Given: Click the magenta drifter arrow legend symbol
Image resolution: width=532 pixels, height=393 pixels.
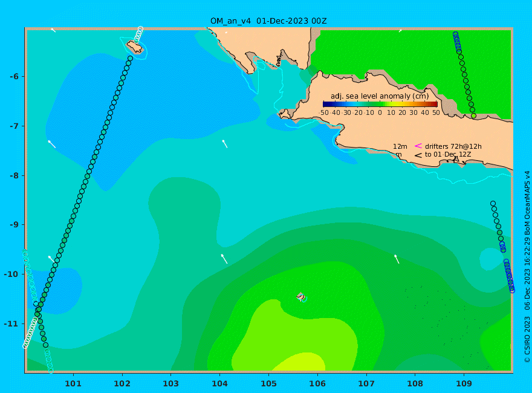Looking at the screenshot, I should (418, 146).
